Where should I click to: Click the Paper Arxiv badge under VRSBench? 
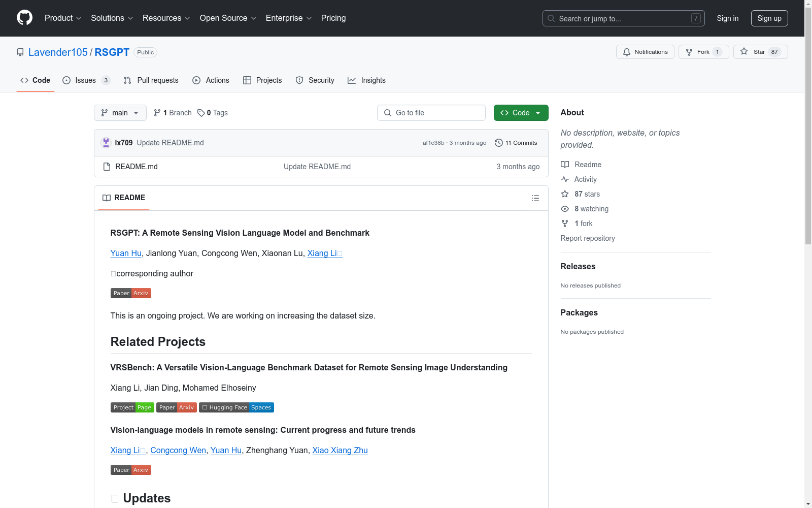pyautogui.click(x=177, y=407)
